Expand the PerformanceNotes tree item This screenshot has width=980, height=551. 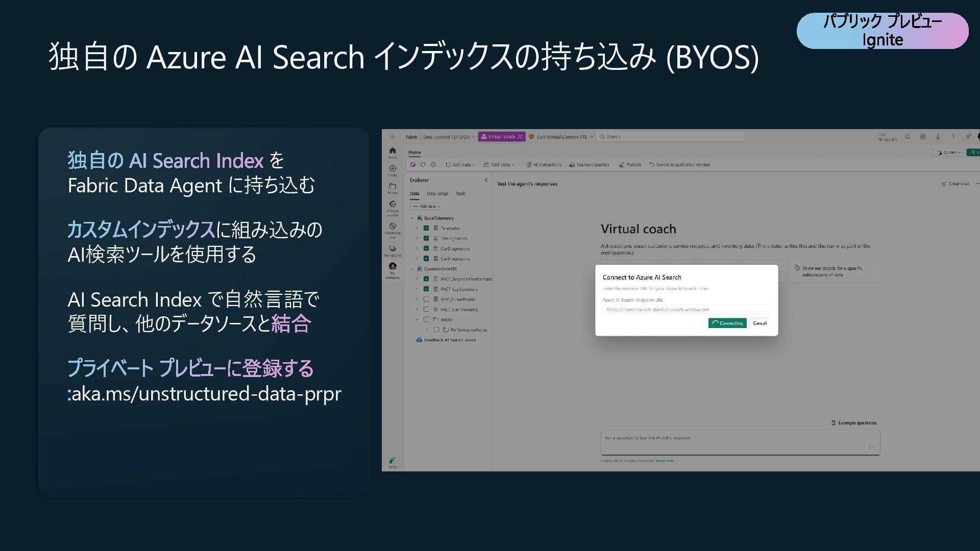click(427, 330)
